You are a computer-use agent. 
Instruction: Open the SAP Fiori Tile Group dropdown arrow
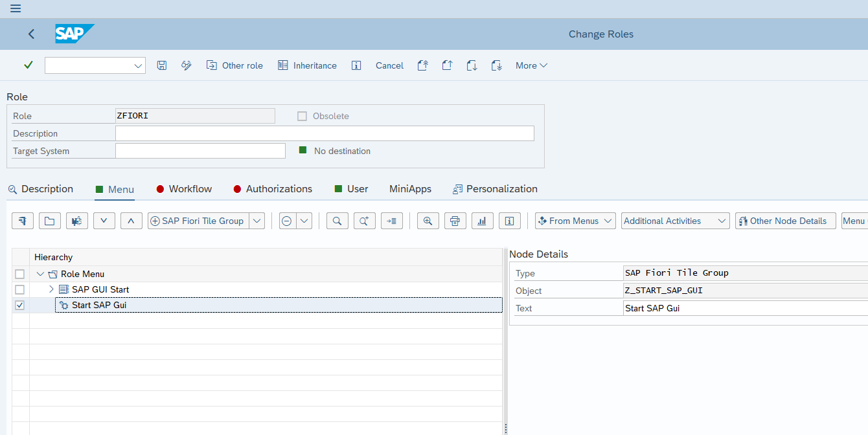click(x=257, y=221)
